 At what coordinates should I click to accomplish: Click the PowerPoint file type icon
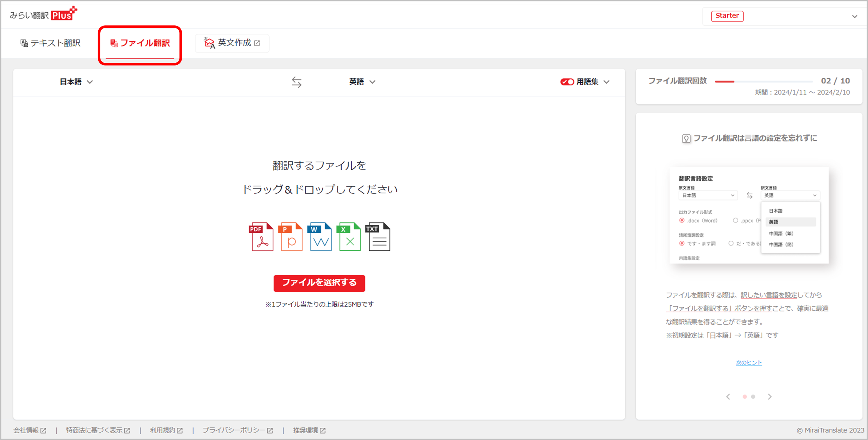(290, 237)
